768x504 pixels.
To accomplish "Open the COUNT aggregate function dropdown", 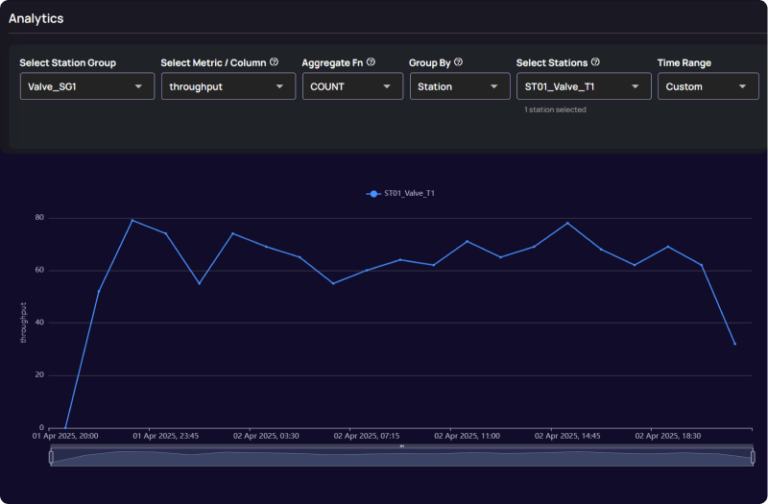I will coord(352,87).
